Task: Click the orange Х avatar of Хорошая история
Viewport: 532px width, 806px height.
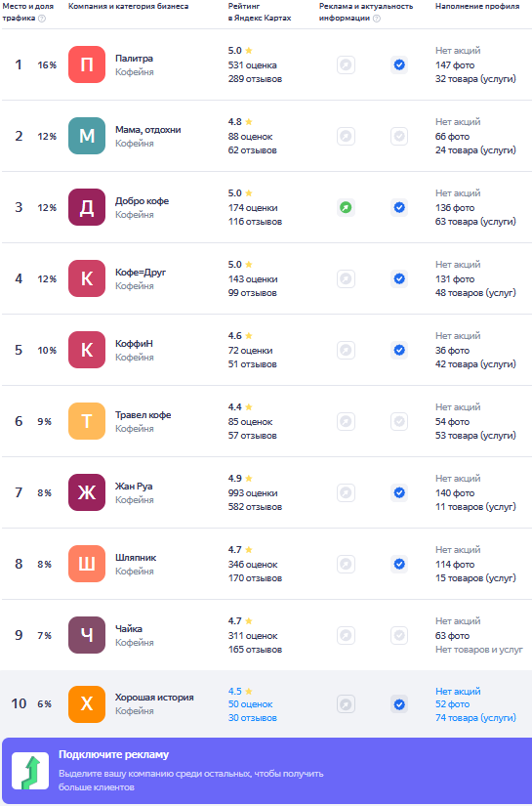Action: coord(87,704)
